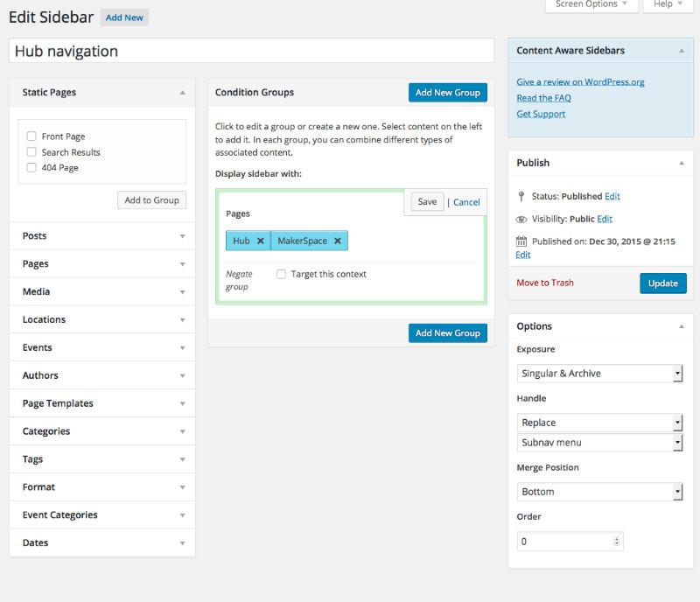Edit the Published status
Screen dimensions: 700x602
(x=612, y=196)
